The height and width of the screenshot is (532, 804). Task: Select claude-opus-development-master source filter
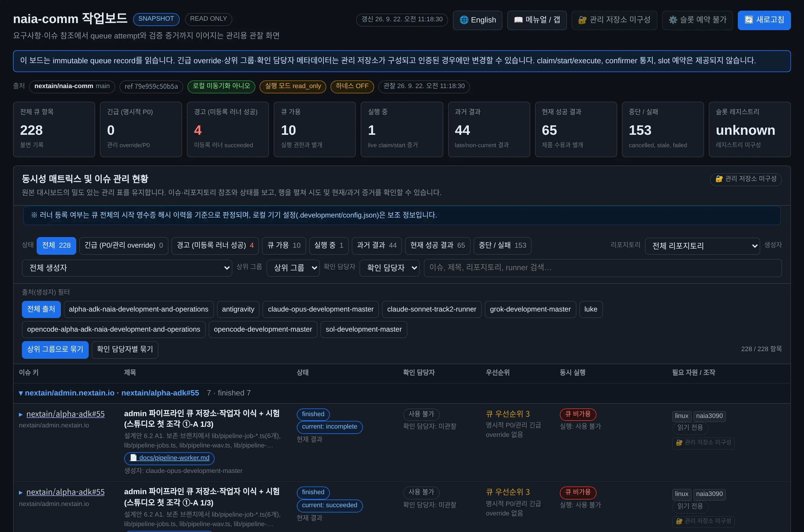[321, 309]
